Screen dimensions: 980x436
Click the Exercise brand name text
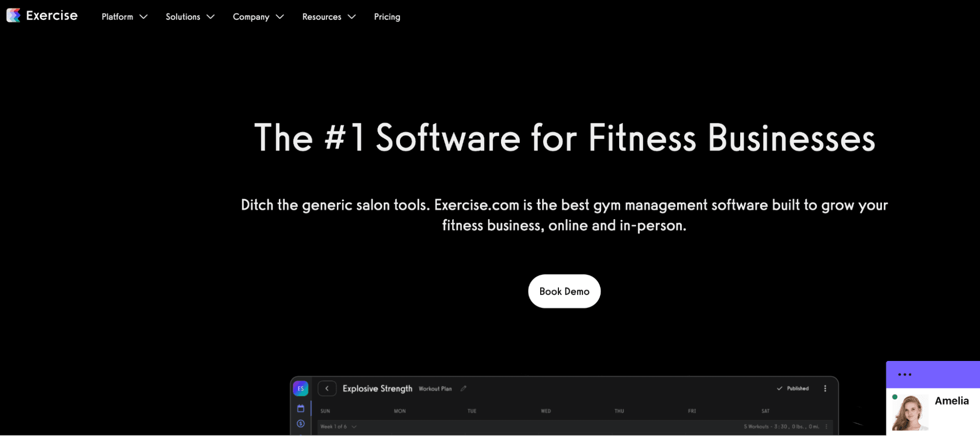click(51, 16)
